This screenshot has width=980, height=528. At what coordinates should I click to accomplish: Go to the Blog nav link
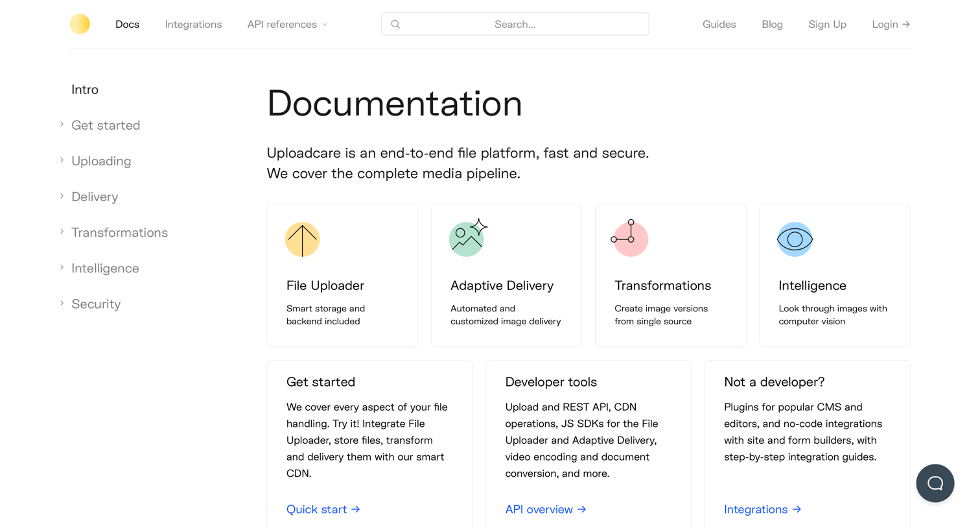pos(772,24)
